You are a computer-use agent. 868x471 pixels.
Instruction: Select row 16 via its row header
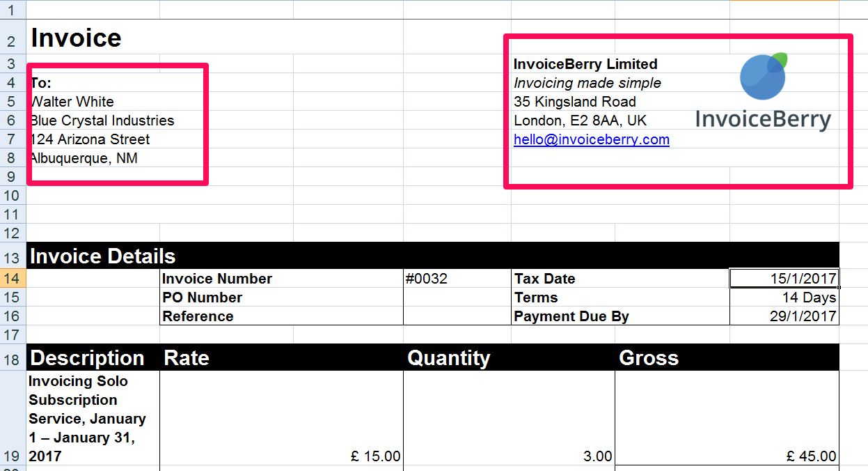[13, 316]
